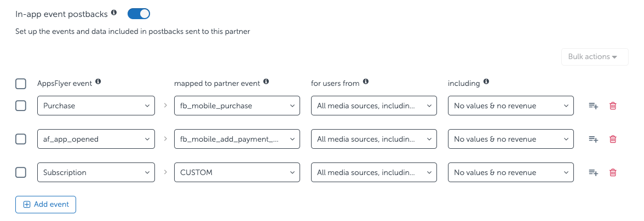Click add-parameter icon for Subscription row
Viewport: 644px width, 221px height.
coord(593,173)
